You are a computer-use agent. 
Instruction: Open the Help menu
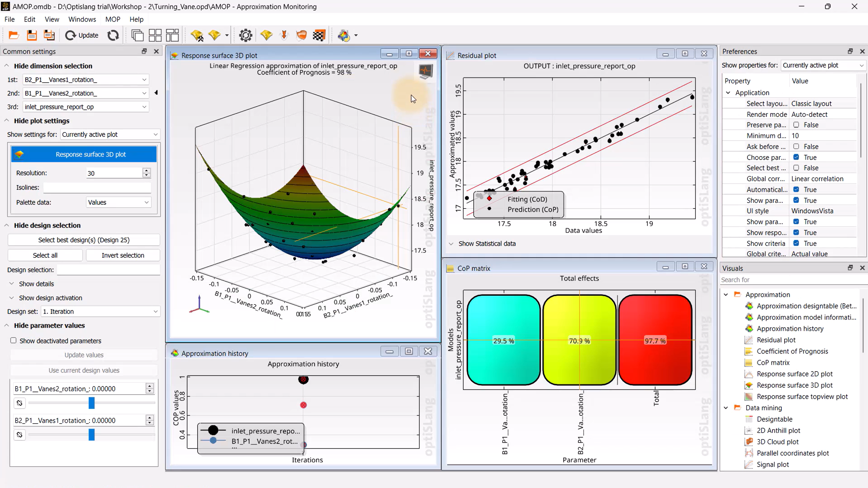pos(136,19)
